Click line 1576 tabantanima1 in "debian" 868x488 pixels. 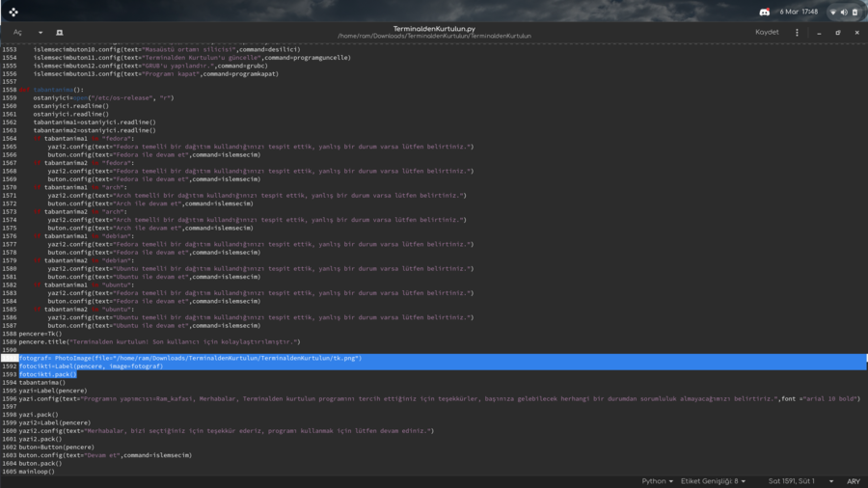click(x=84, y=236)
